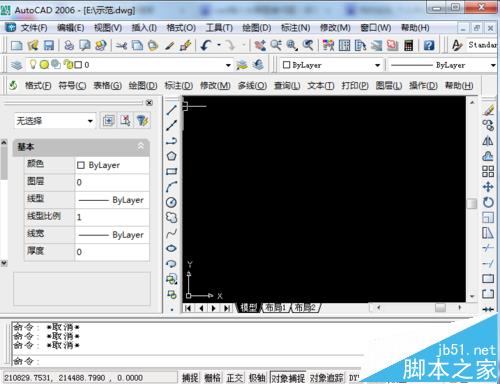Viewport: 500px width, 384px height.
Task: Select the Rectangle draw tool
Action: click(x=171, y=171)
